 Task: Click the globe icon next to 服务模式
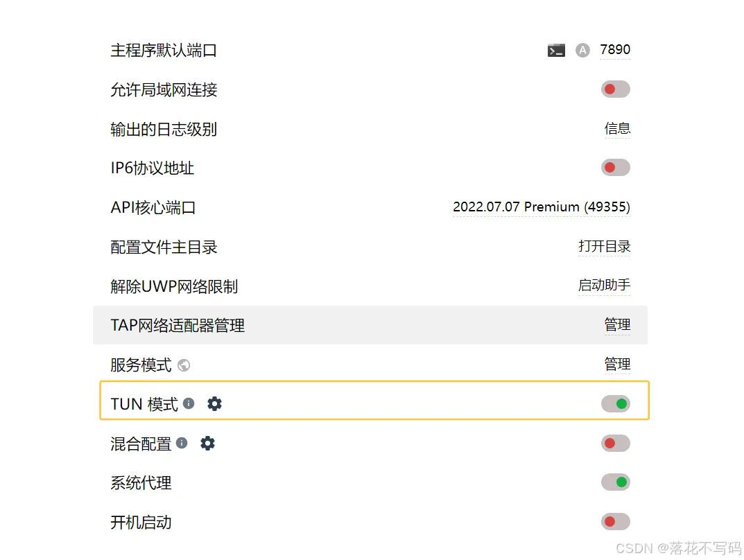coord(184,365)
